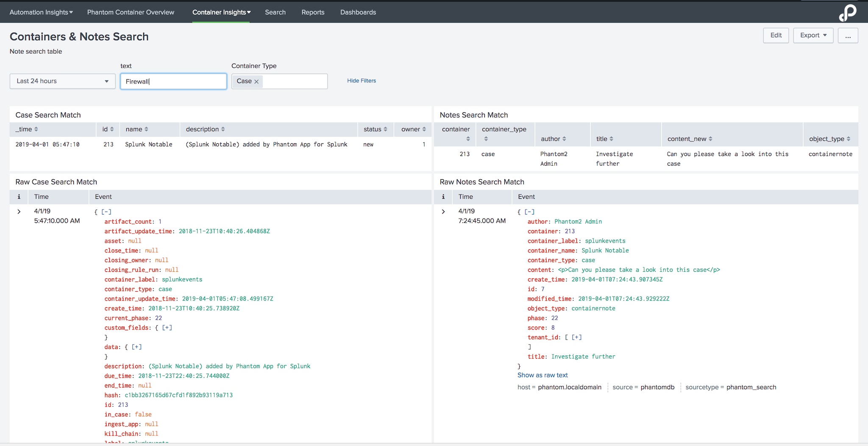Sort Notes Search by container column
The height and width of the screenshot is (446, 868).
tap(456, 134)
